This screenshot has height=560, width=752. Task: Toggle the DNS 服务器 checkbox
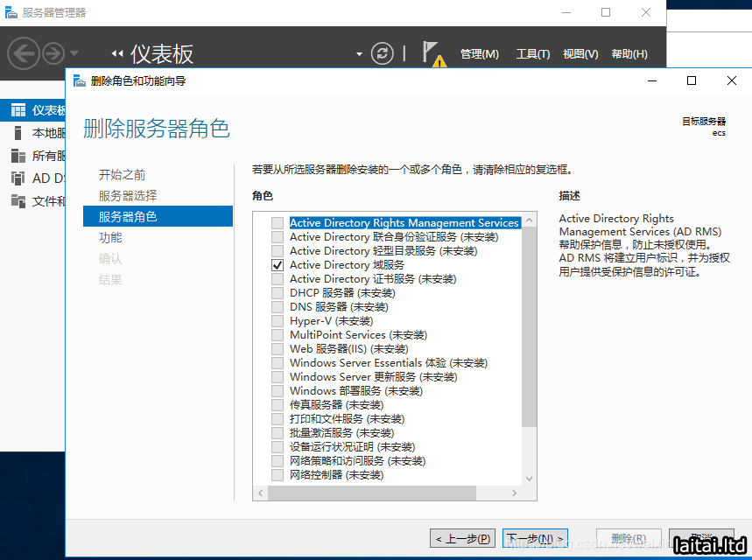coord(278,307)
